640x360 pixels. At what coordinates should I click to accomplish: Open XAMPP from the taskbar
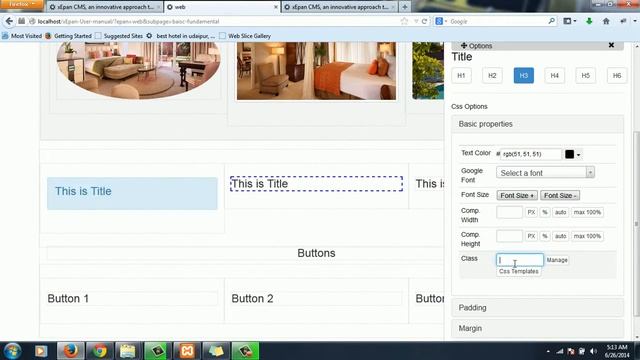[x=187, y=351]
